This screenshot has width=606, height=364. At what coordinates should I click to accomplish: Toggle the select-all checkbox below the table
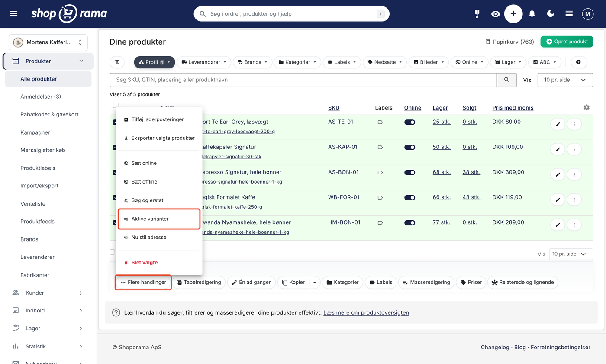click(x=113, y=252)
